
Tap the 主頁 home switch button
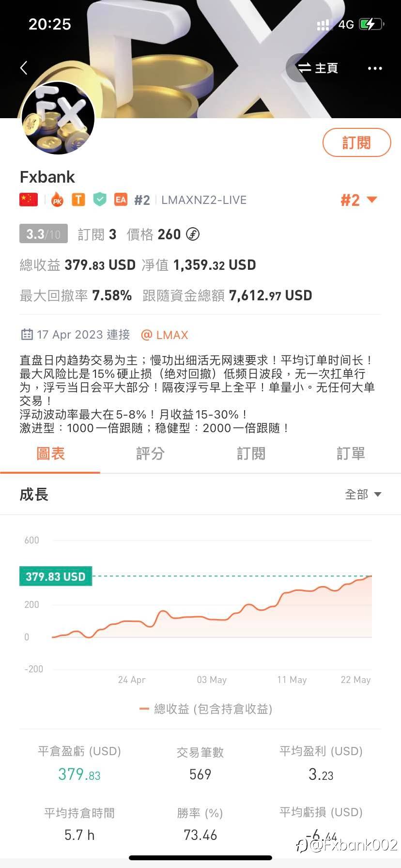[x=318, y=68]
